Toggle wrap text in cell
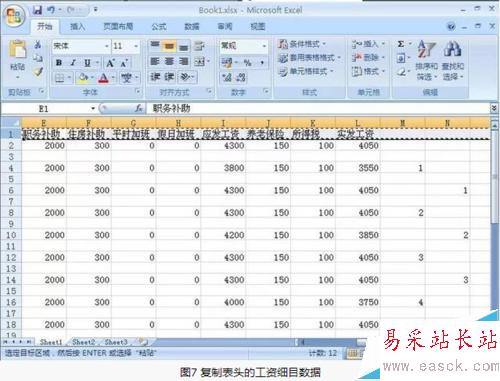The image size is (500, 381). [x=199, y=46]
